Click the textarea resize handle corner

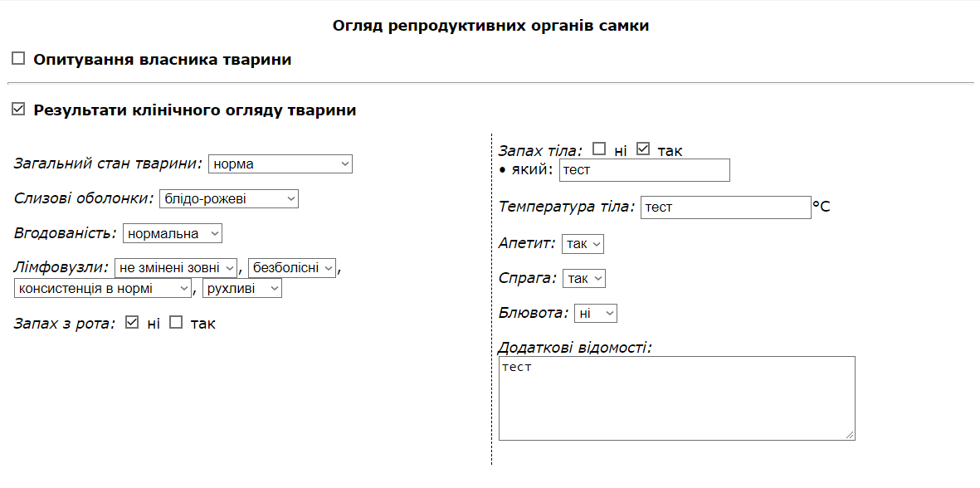click(850, 435)
